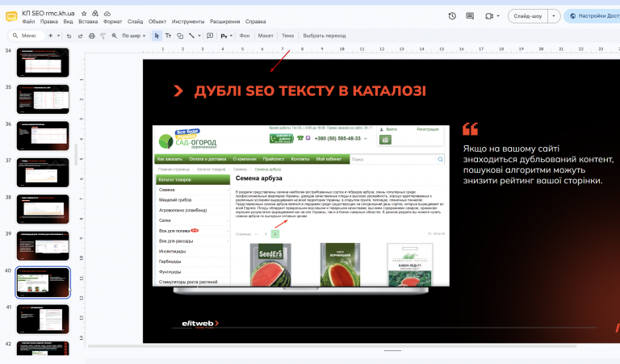Click the video call camera icon

click(x=489, y=16)
